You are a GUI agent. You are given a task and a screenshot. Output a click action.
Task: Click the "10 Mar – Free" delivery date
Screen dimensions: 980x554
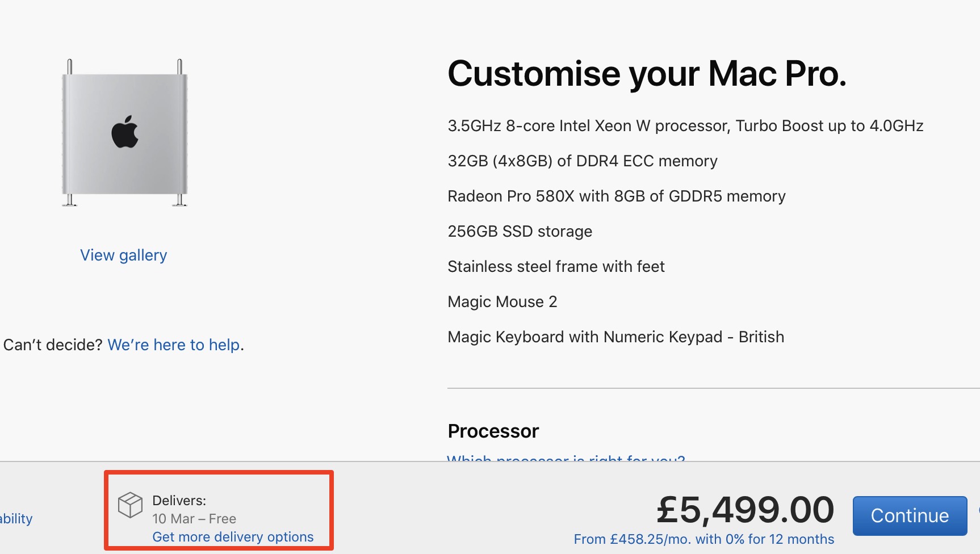(194, 519)
